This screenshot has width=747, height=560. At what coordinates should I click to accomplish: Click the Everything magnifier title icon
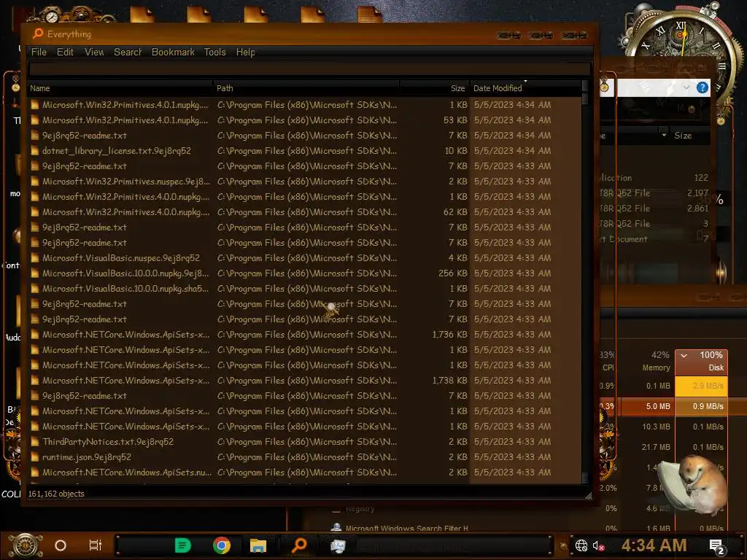point(38,34)
